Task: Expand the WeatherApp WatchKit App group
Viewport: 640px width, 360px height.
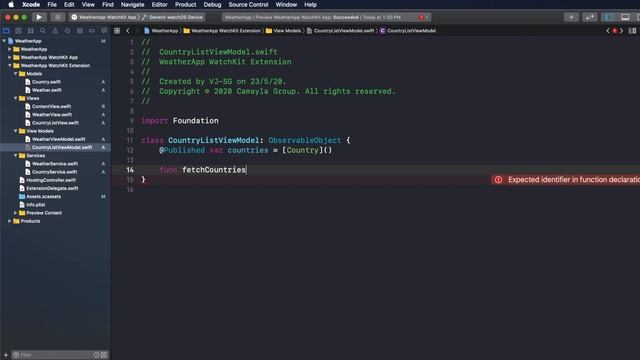Action: 10,57
